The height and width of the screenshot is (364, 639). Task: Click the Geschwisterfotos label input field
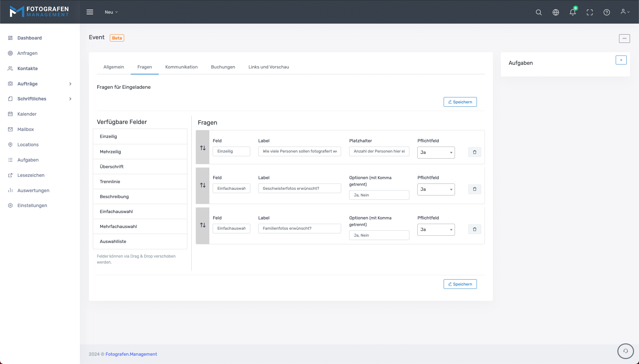pyautogui.click(x=299, y=188)
